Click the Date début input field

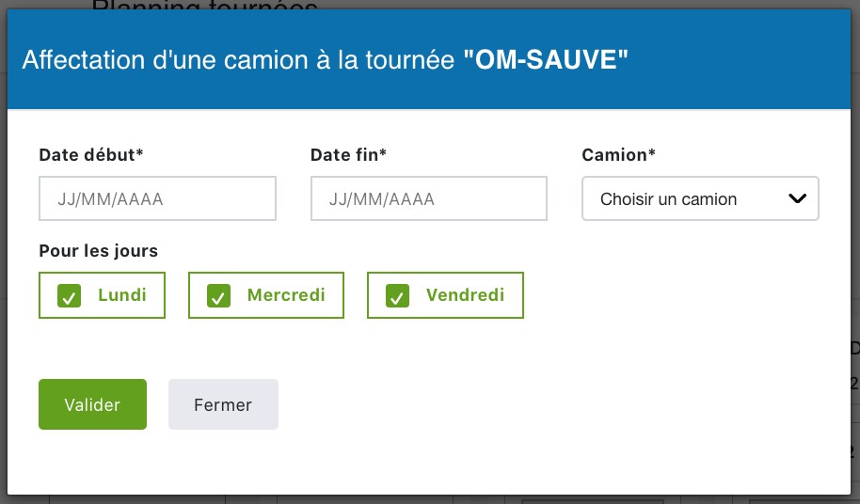tap(157, 199)
